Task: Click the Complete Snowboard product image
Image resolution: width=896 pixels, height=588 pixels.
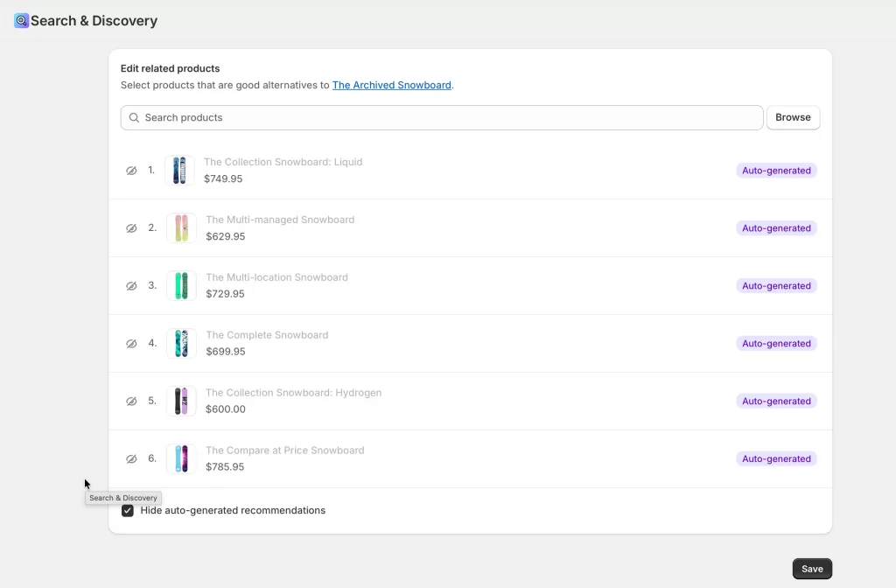Action: tap(180, 343)
